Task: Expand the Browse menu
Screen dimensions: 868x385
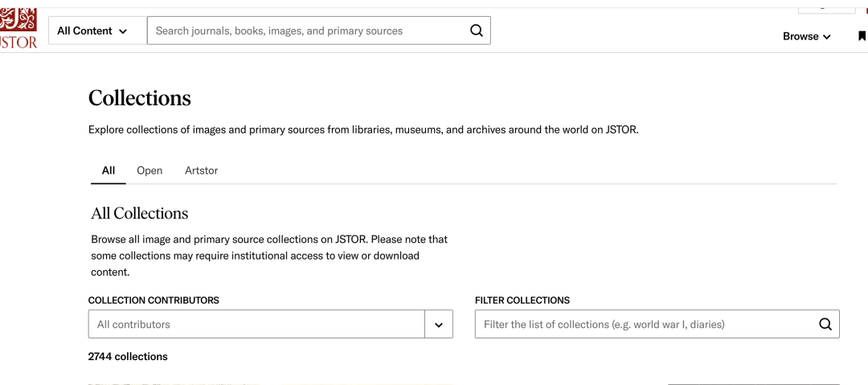Action: tap(806, 36)
